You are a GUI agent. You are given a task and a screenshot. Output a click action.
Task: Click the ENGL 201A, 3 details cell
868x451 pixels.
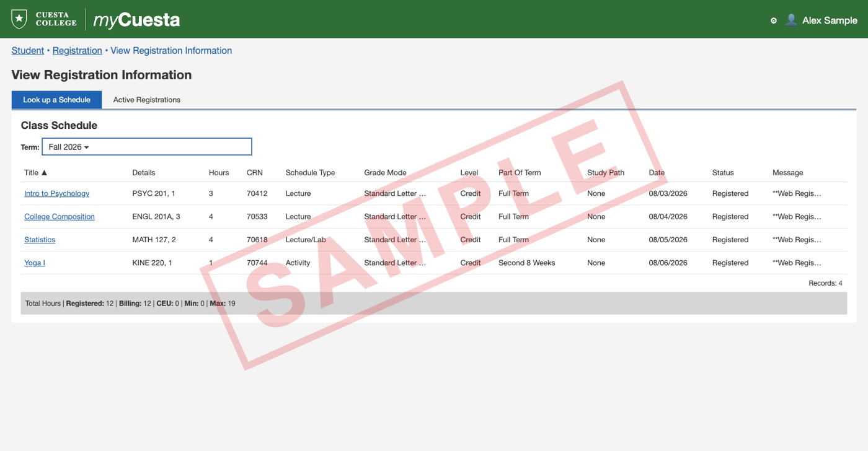click(156, 217)
